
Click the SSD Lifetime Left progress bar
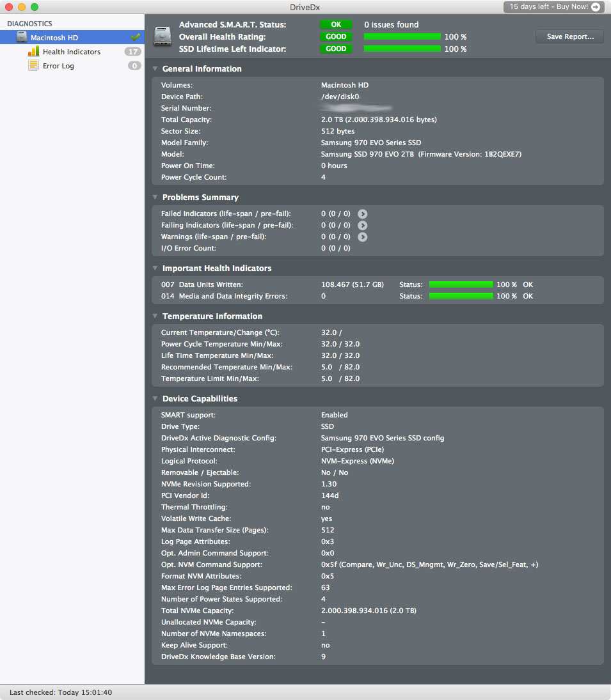tap(402, 49)
